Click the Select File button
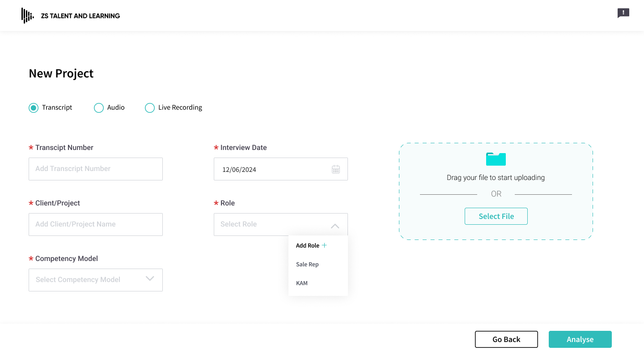The image size is (644, 355). coord(496,216)
